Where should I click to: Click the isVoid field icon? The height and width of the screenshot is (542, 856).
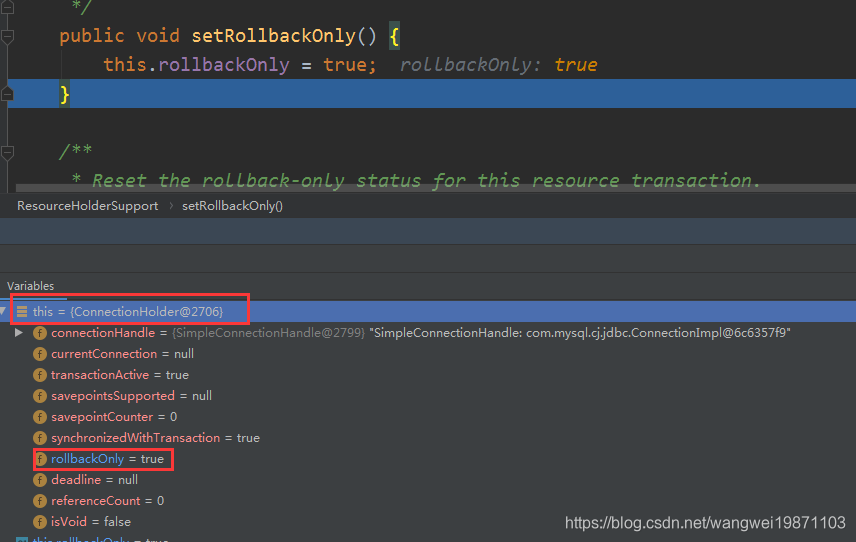click(x=40, y=522)
